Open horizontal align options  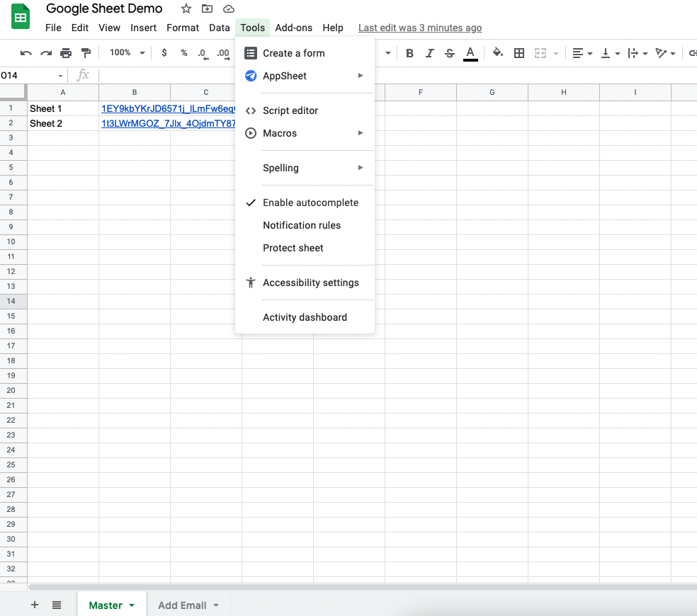click(x=582, y=53)
